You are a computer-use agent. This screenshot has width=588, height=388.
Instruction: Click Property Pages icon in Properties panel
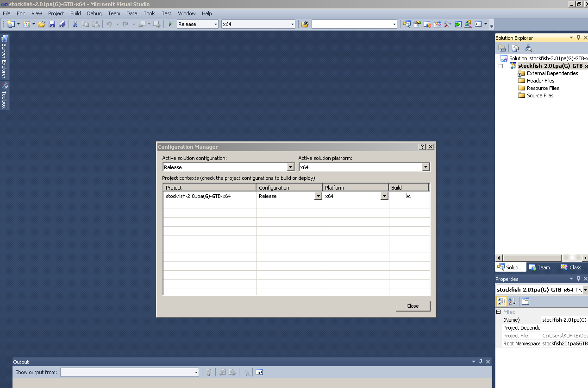tap(525, 301)
